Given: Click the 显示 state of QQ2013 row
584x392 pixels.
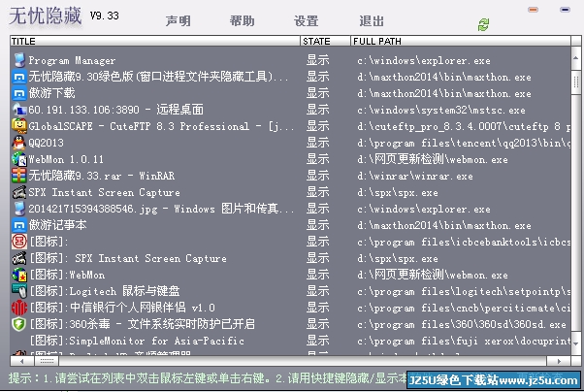Looking at the screenshot, I should point(317,143).
